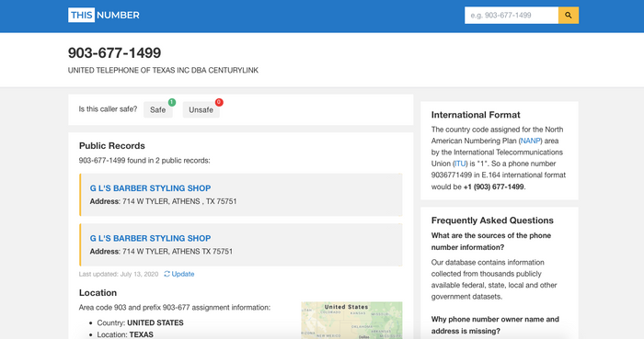Screen dimensions: 644x339
Task: Click the International Format heading
Action: point(476,115)
